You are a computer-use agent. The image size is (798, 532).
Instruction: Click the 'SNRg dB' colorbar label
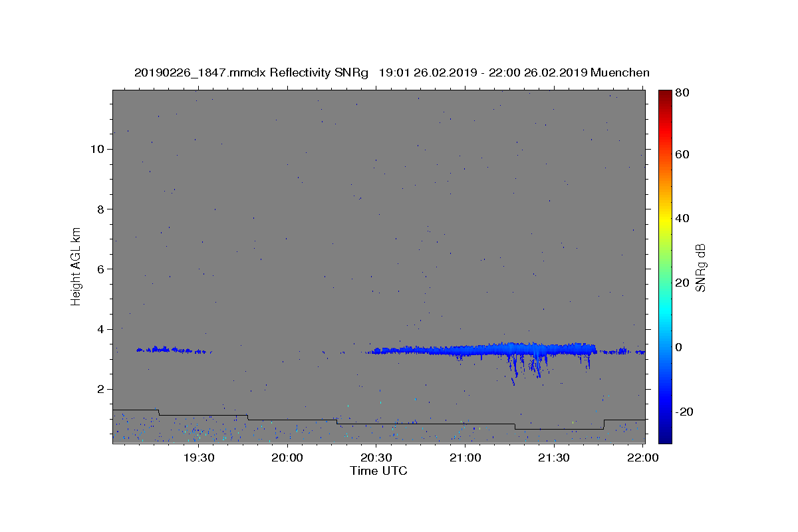700,267
